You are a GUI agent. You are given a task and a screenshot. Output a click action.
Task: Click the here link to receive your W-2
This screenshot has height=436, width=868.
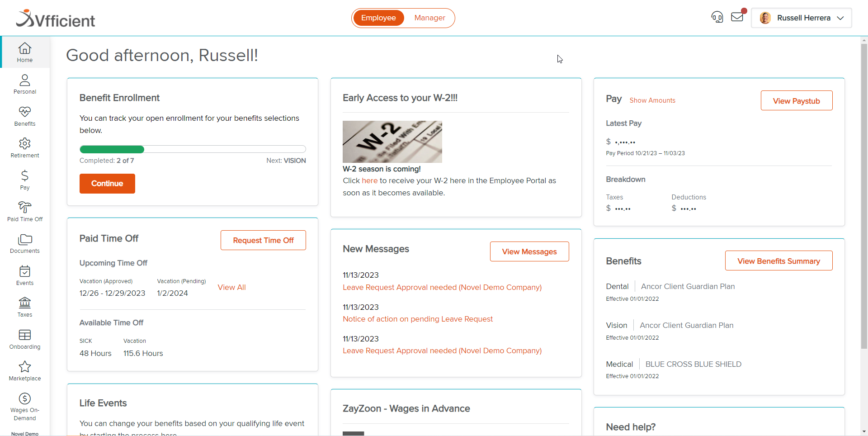click(x=370, y=180)
